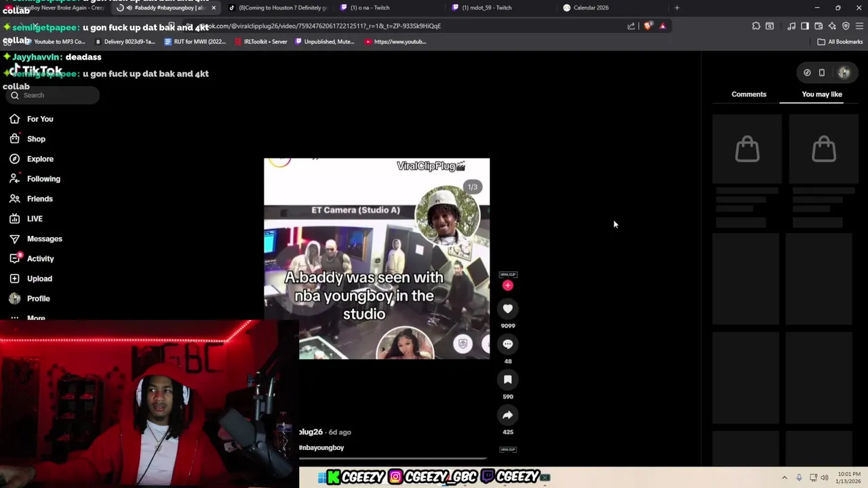Open the IRLToolkit Server bookmark
The height and width of the screenshot is (488, 868).
pos(260,41)
